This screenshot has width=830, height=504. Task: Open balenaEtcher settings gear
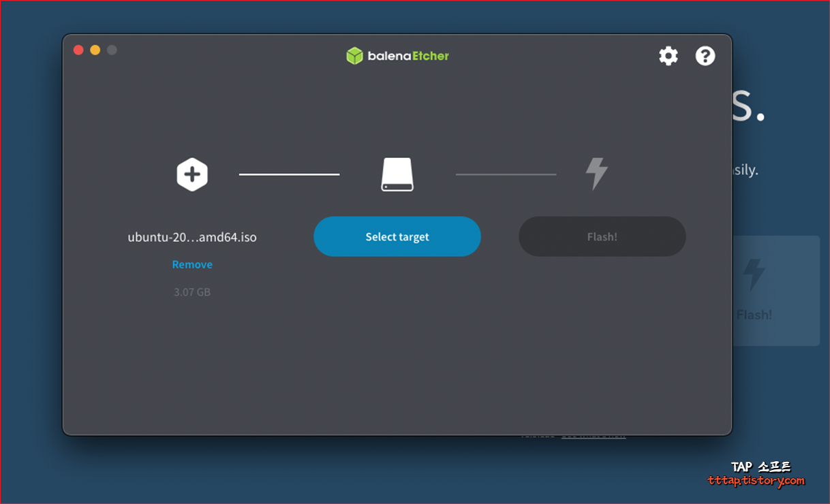[668, 56]
